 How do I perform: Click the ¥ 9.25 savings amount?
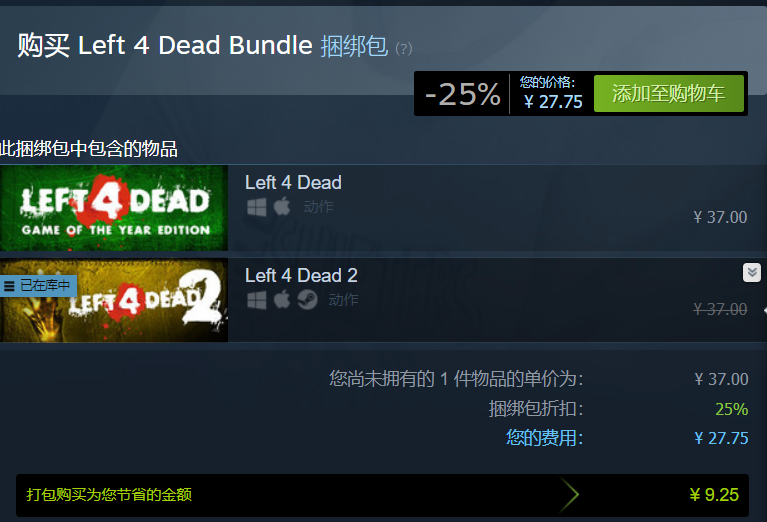coord(714,495)
